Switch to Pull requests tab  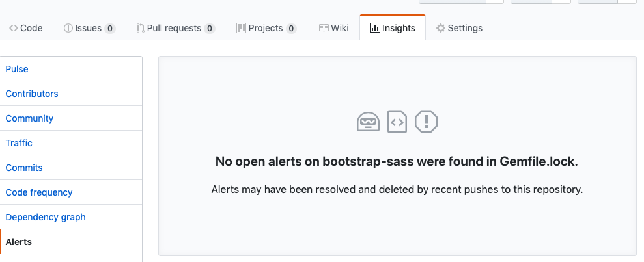click(x=175, y=28)
